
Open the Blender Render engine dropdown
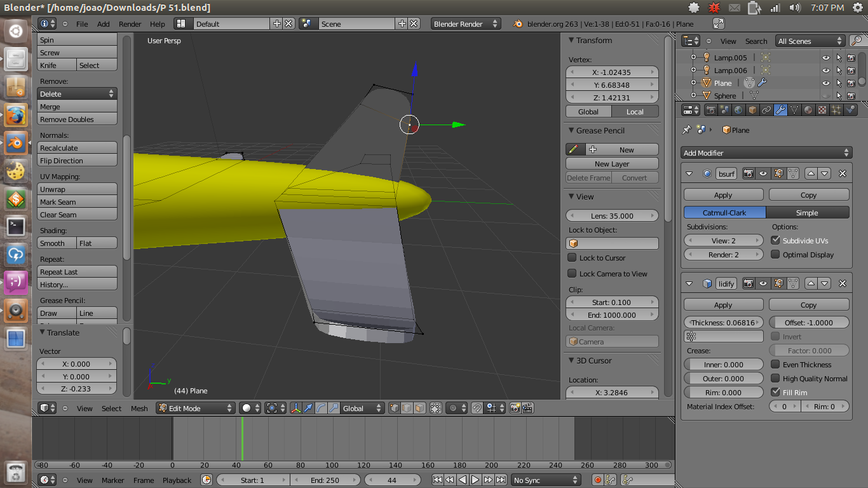(x=467, y=24)
